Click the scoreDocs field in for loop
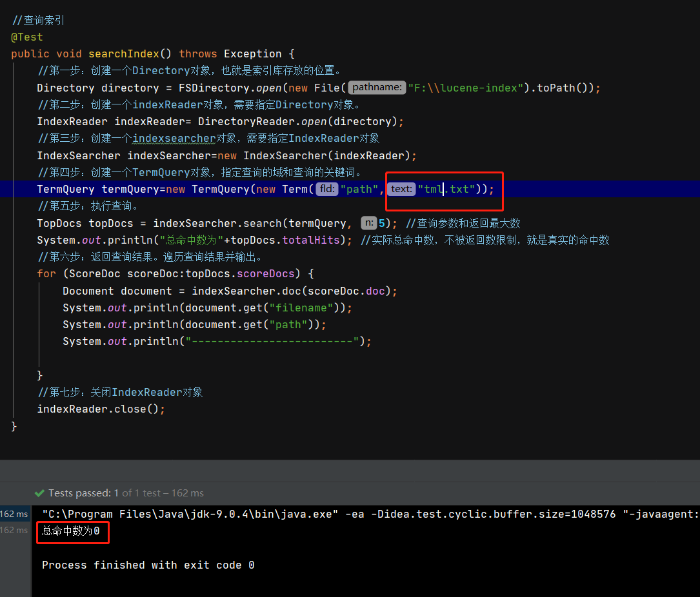Image resolution: width=700 pixels, height=597 pixels. [266, 273]
